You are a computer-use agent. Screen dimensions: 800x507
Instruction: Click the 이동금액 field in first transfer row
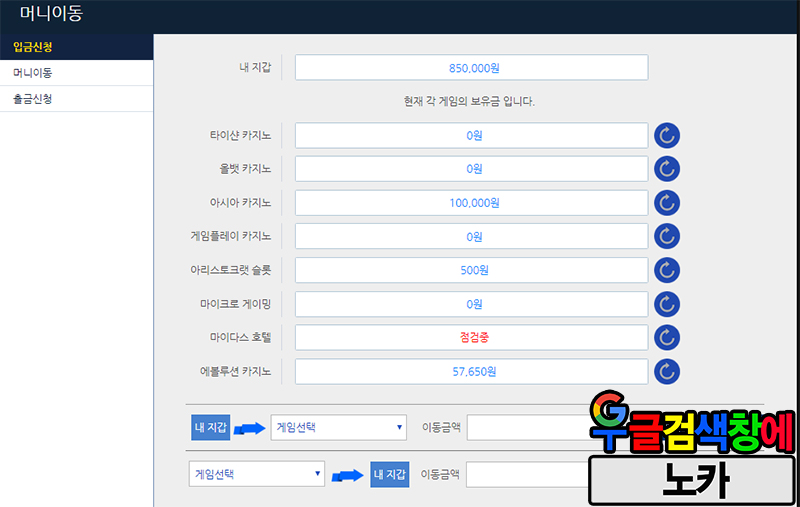click(526, 428)
